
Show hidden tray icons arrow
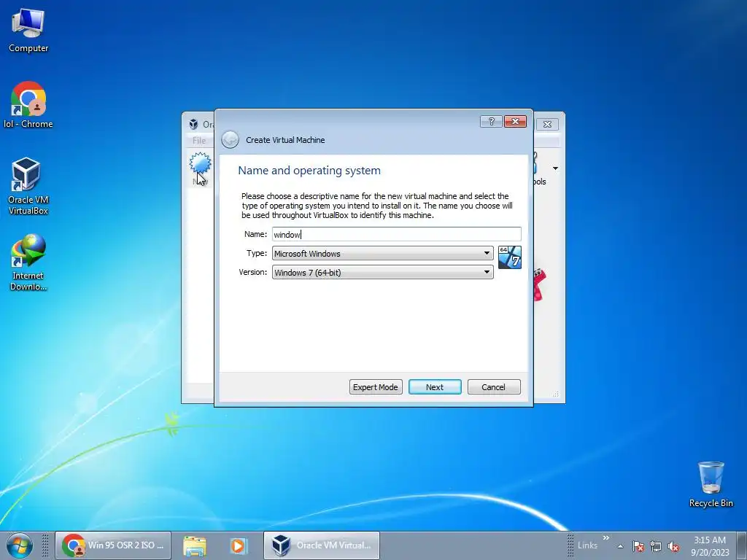[x=620, y=546]
